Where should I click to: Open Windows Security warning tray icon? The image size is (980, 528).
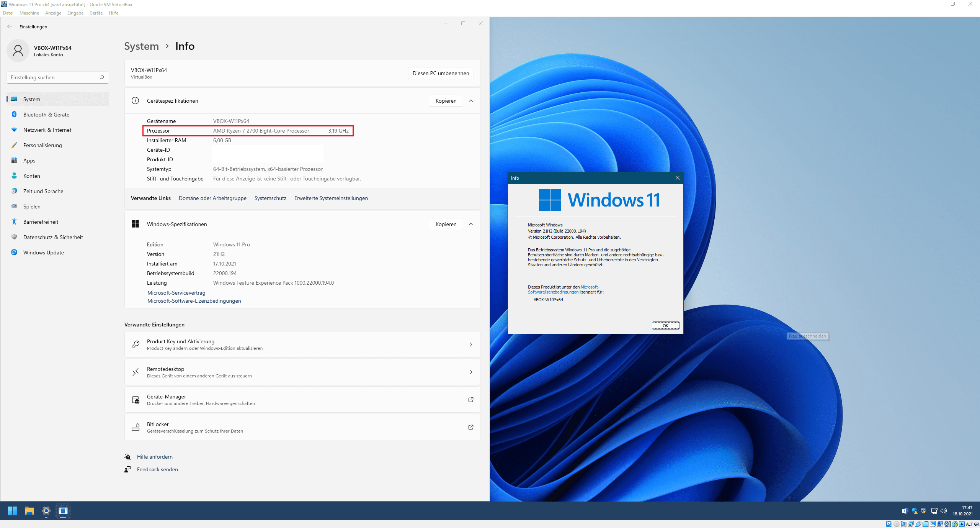[915, 511]
